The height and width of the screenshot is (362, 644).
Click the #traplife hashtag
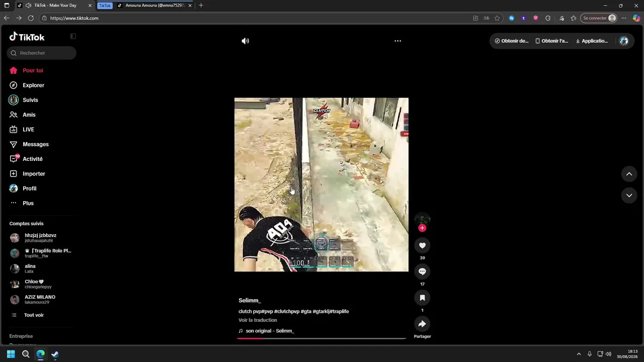[340, 312]
